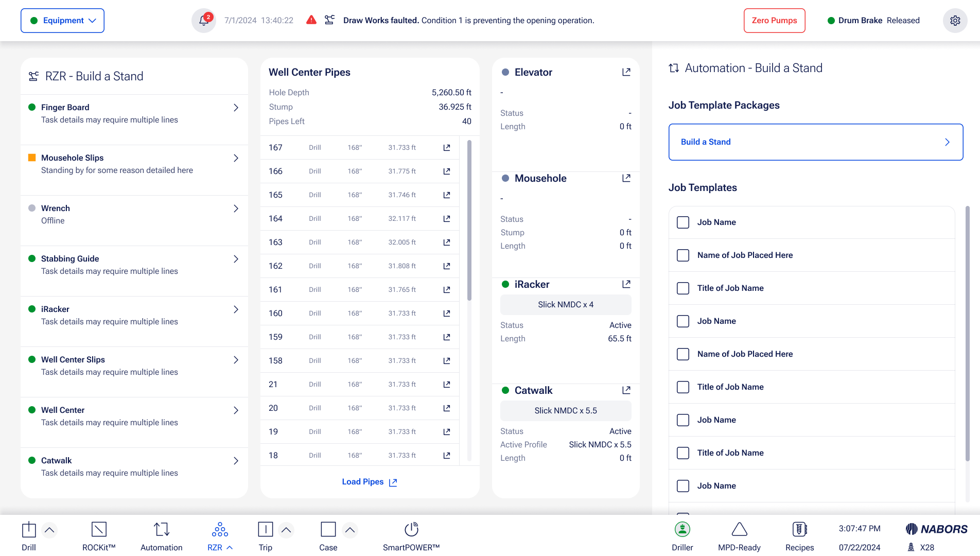This screenshot has height=556, width=980.
Task: Open Mousehole details pop-out icon
Action: [x=626, y=178]
